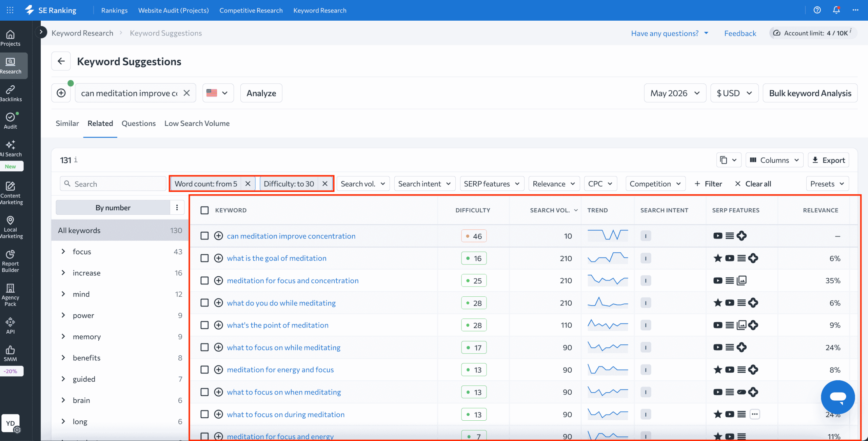Open the country flag dropdown

[218, 93]
